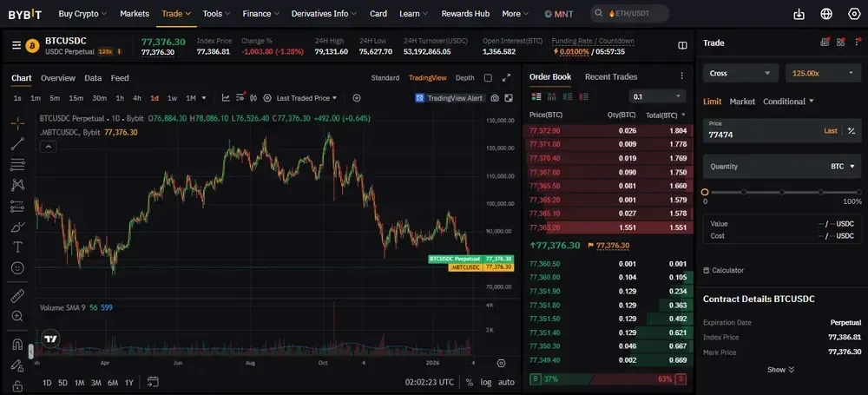The image size is (868, 395).
Task: Select the ruler measure tool
Action: tap(17, 296)
